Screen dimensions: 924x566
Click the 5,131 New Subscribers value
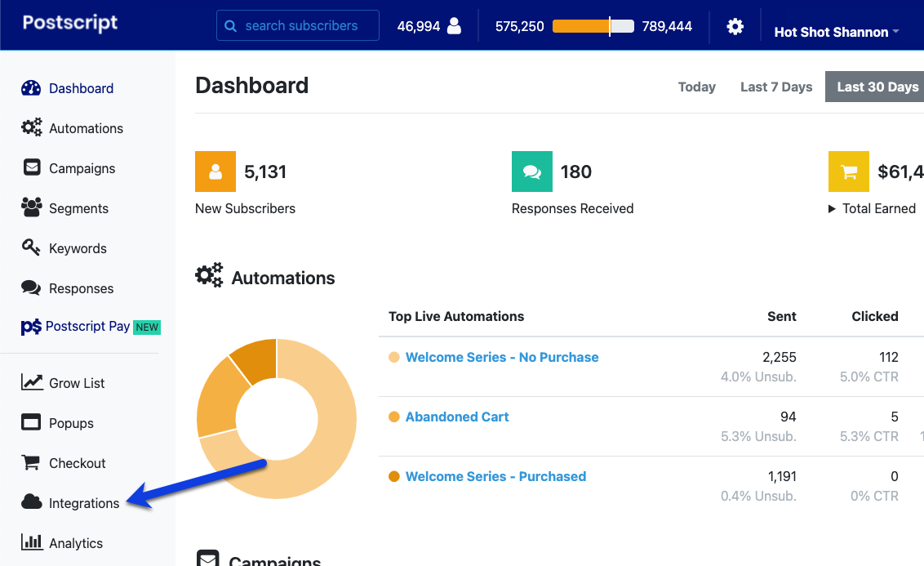tap(265, 172)
